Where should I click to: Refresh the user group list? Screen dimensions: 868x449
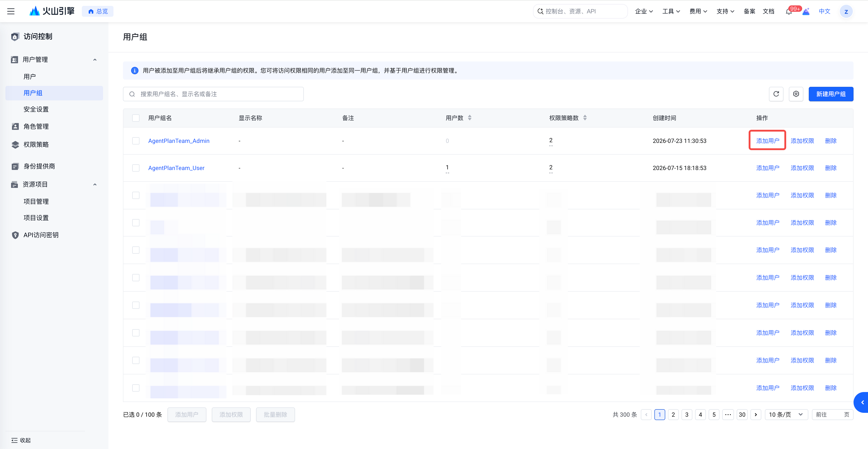click(776, 94)
